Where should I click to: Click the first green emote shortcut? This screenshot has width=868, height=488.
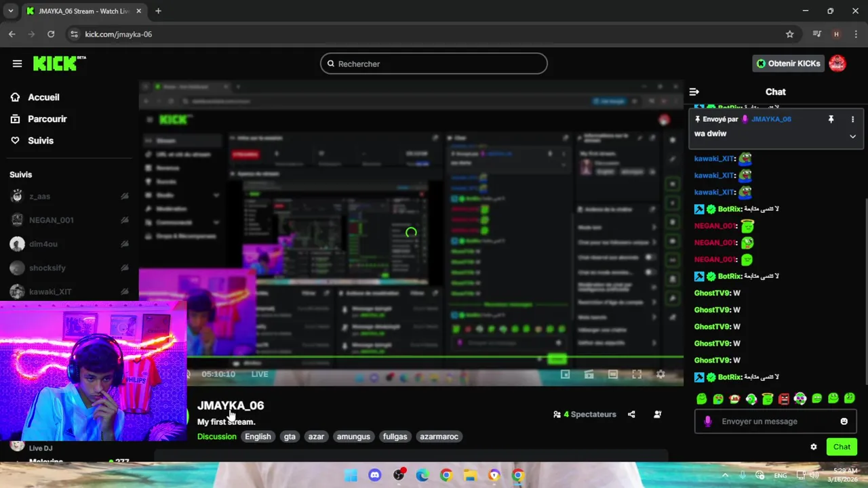click(x=702, y=399)
